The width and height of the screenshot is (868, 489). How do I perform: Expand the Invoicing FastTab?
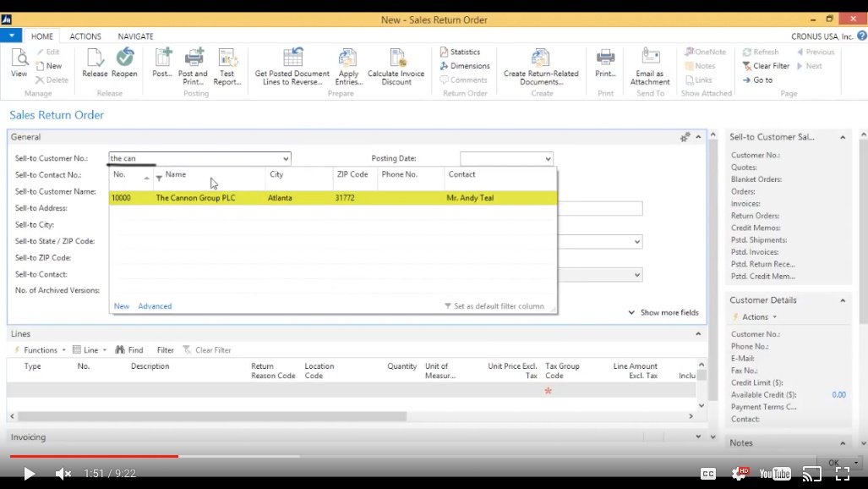tap(698, 437)
